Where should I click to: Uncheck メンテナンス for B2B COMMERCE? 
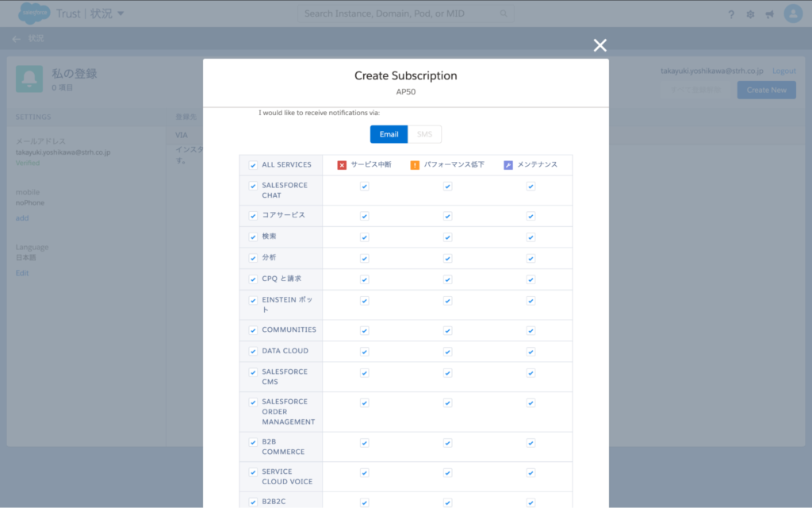point(530,443)
